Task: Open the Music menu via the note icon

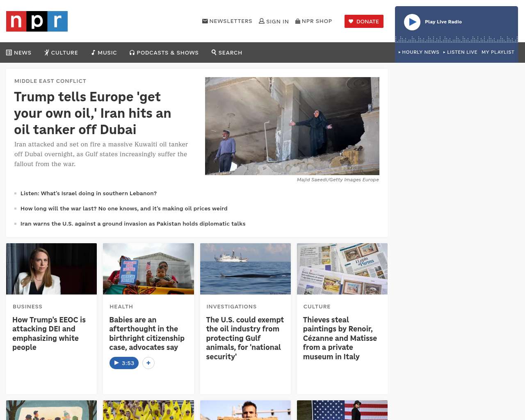Action: [94, 52]
